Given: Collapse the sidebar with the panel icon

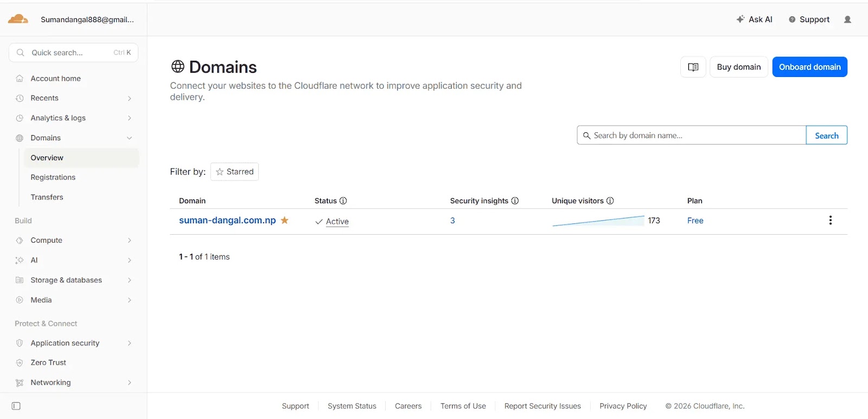Looking at the screenshot, I should pyautogui.click(x=16, y=406).
